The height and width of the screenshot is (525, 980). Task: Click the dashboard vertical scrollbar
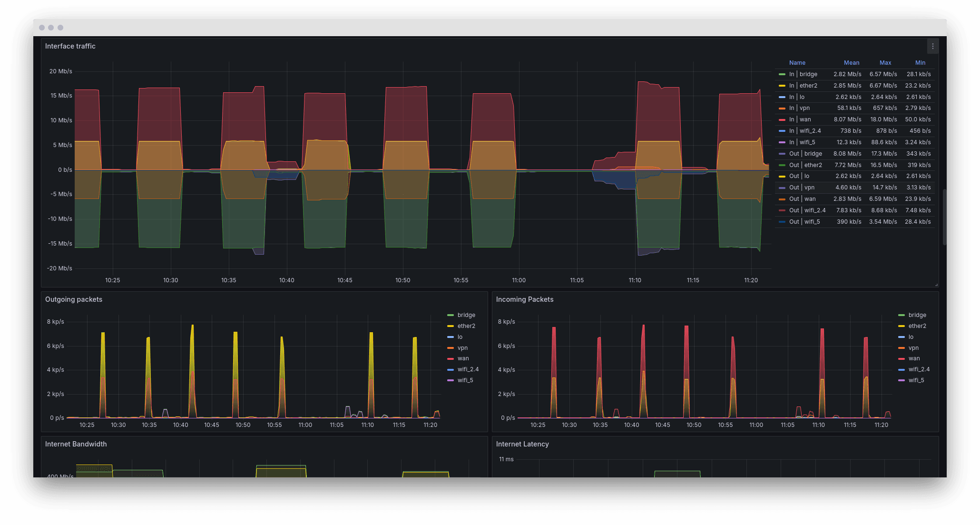coord(944,217)
